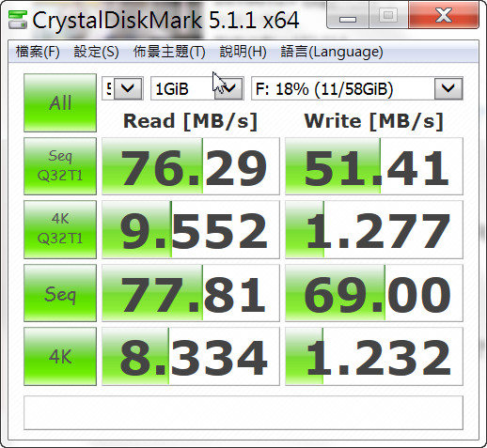Click the 4K write result 1.232

click(374, 357)
